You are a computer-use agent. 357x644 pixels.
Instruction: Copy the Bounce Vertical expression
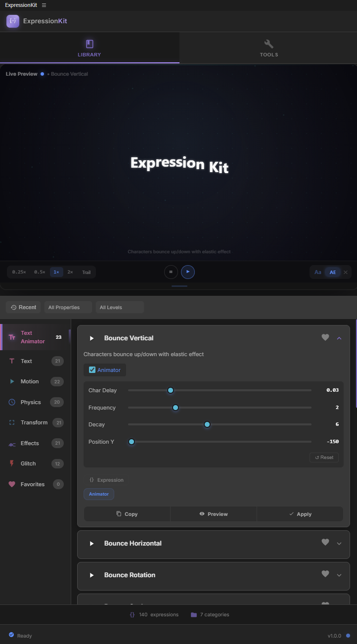(127, 514)
